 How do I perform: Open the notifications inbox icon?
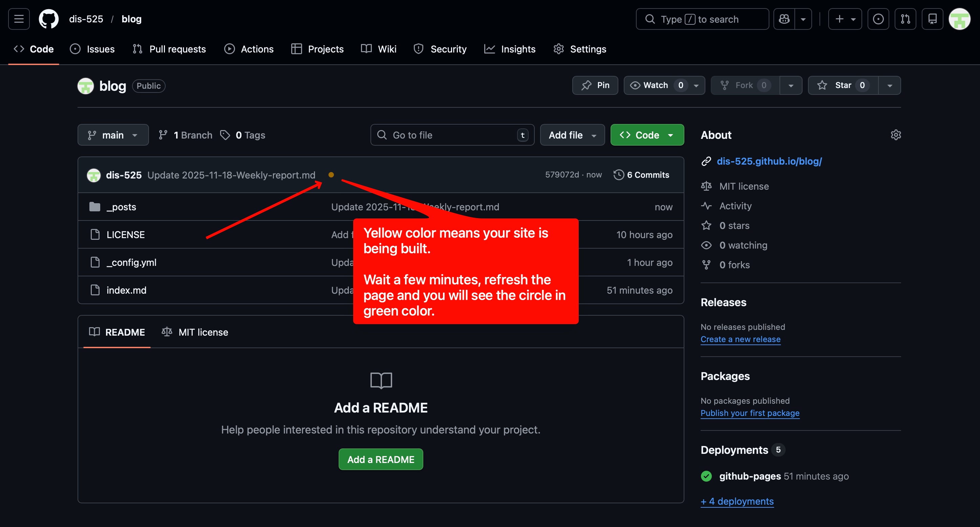pyautogui.click(x=932, y=19)
